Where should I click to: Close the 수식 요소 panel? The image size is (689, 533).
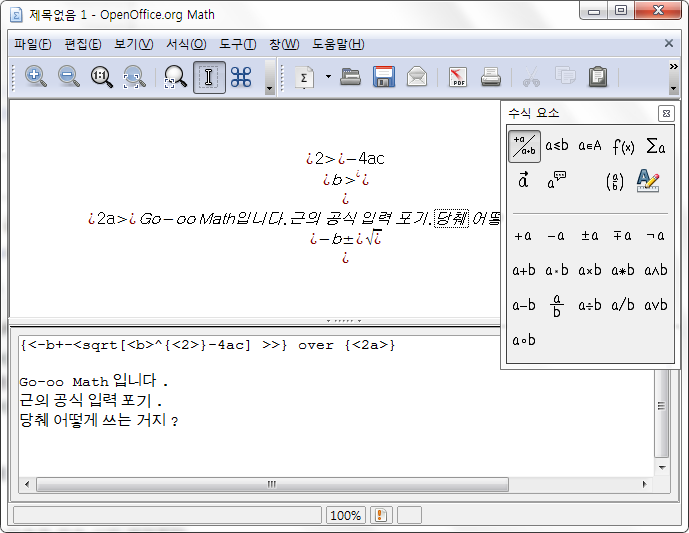pyautogui.click(x=666, y=113)
